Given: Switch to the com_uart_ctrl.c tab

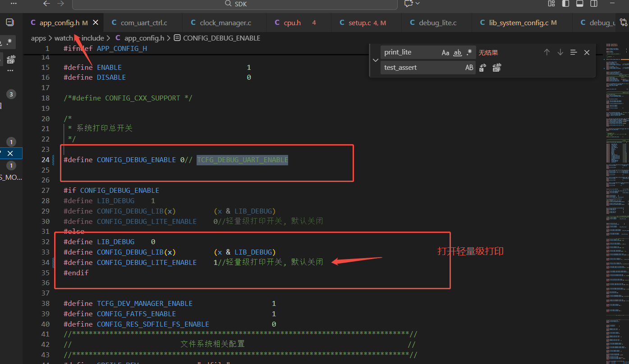Looking at the screenshot, I should click(142, 23).
